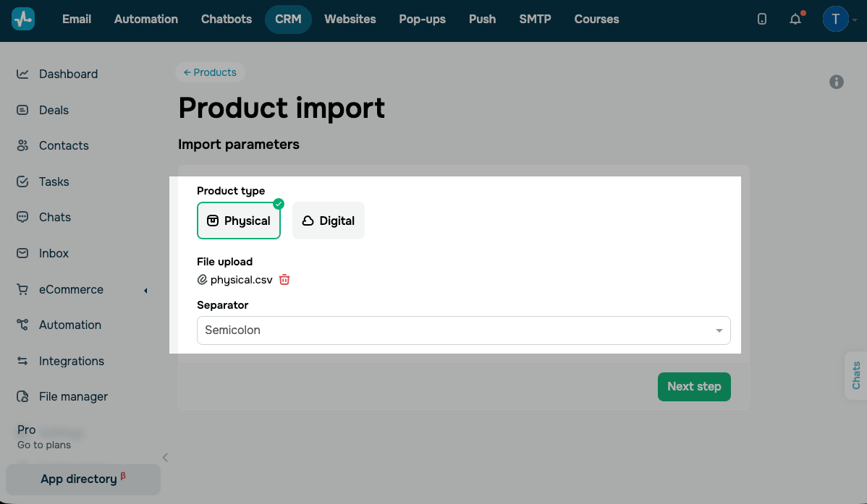Viewport: 867px width, 504px height.
Task: Open the notifications bell
Action: click(x=795, y=20)
